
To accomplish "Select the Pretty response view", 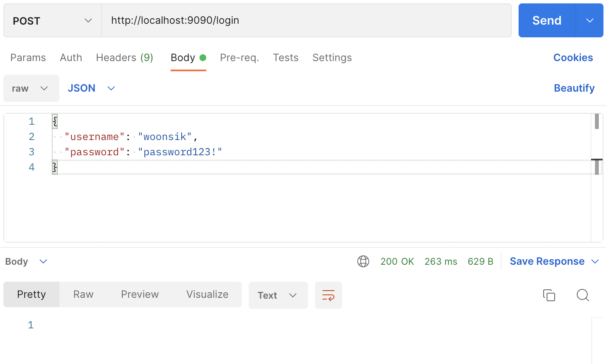I will (x=31, y=294).
